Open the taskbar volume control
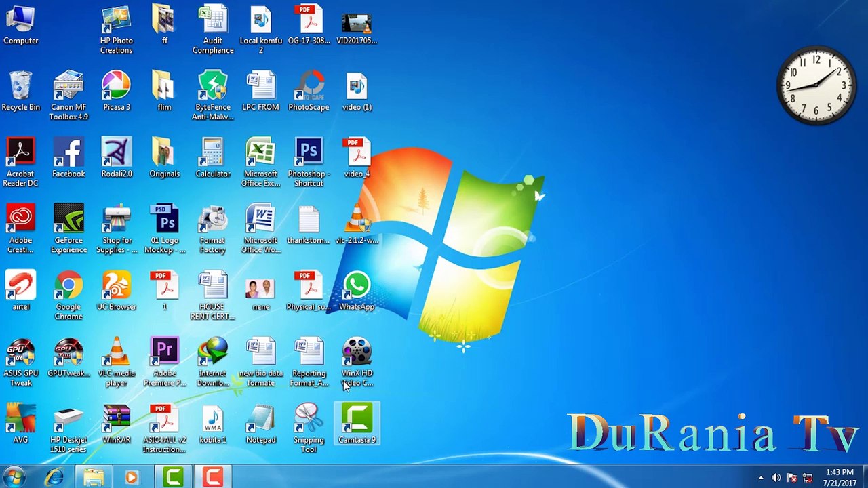 pos(776,478)
